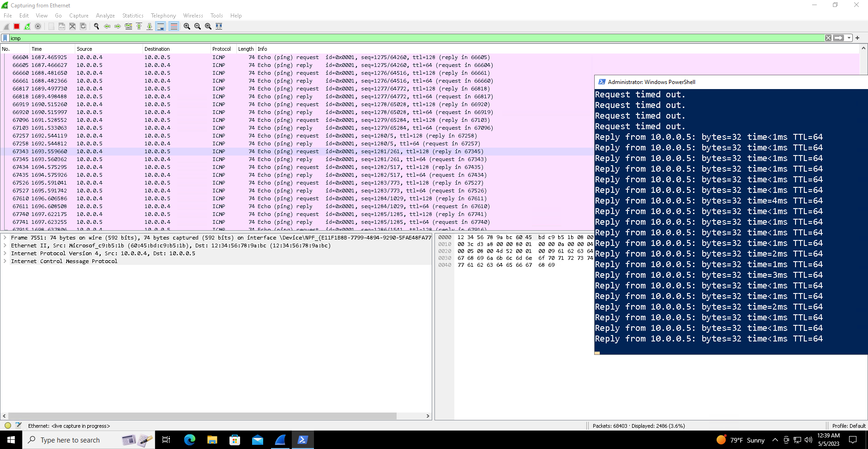Zoom in on the packet list
The height and width of the screenshot is (449, 868).
point(187,26)
